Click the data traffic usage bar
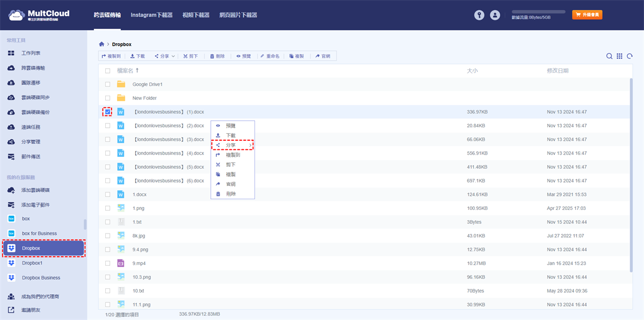This screenshot has width=644, height=320. click(x=538, y=11)
